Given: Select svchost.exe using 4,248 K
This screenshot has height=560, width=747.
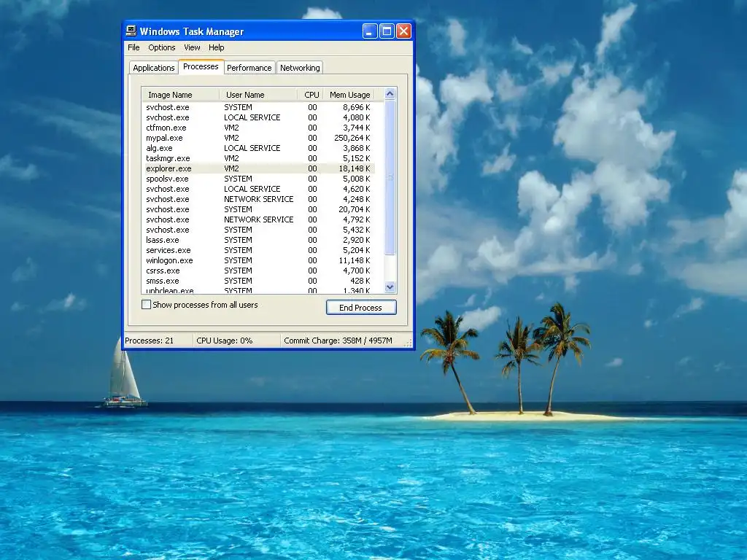Looking at the screenshot, I should coord(259,199).
